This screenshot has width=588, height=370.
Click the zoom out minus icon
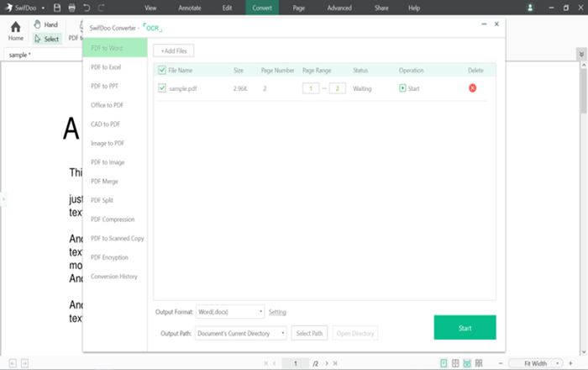(x=501, y=363)
